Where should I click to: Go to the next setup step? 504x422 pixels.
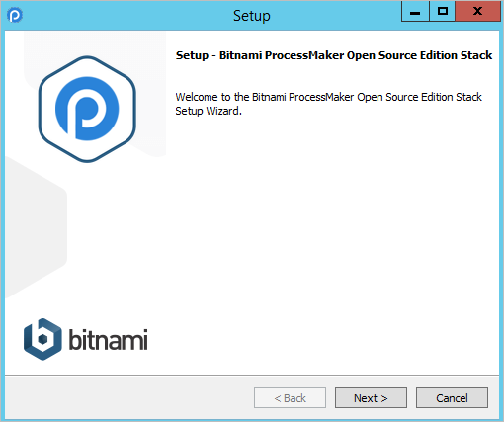[371, 398]
